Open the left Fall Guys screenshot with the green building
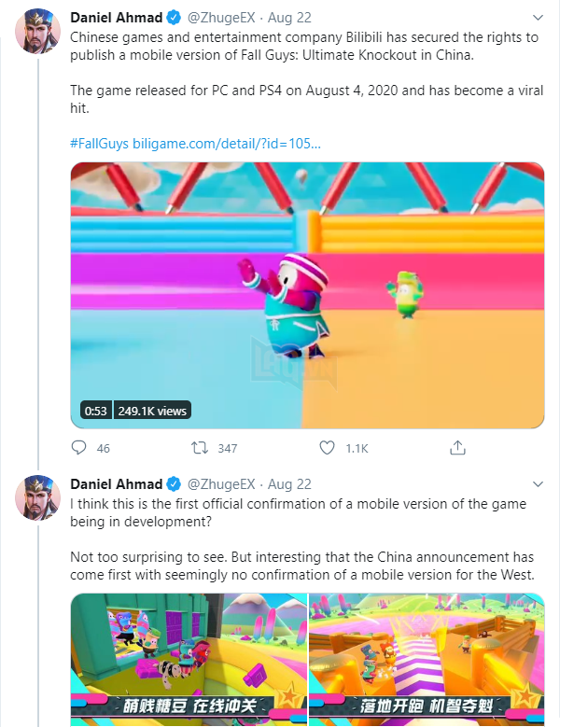 [x=189, y=659]
